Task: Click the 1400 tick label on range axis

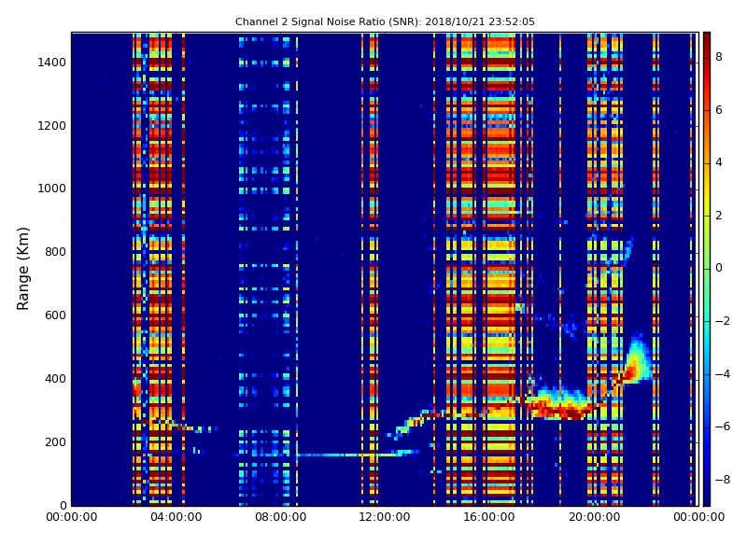Action: [52, 63]
